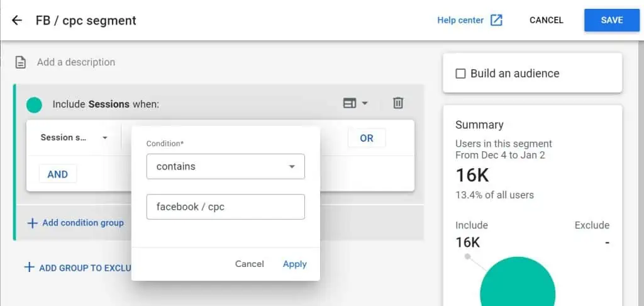Open the condition scoping icon menu
Image resolution: width=644 pixels, height=306 pixels.
pos(355,103)
